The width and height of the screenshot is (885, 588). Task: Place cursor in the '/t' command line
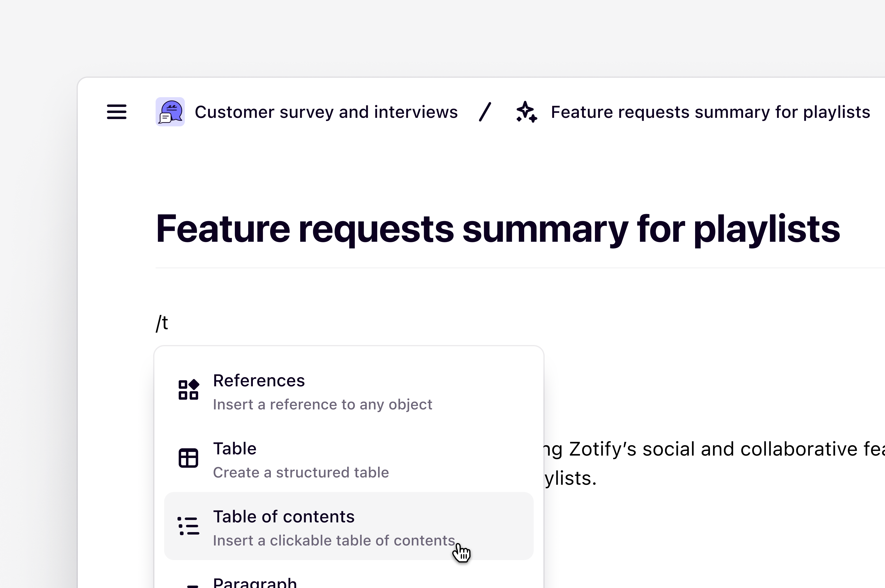pyautogui.click(x=162, y=323)
